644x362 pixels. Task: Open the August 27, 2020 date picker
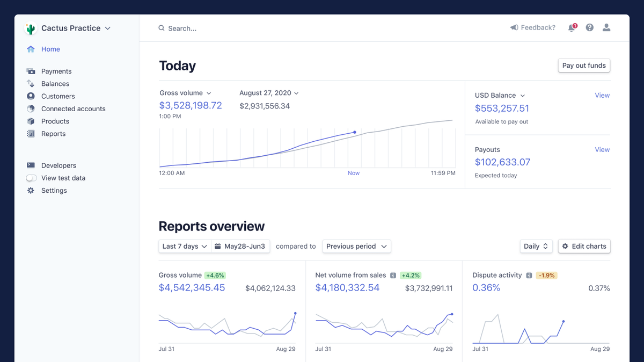(269, 92)
